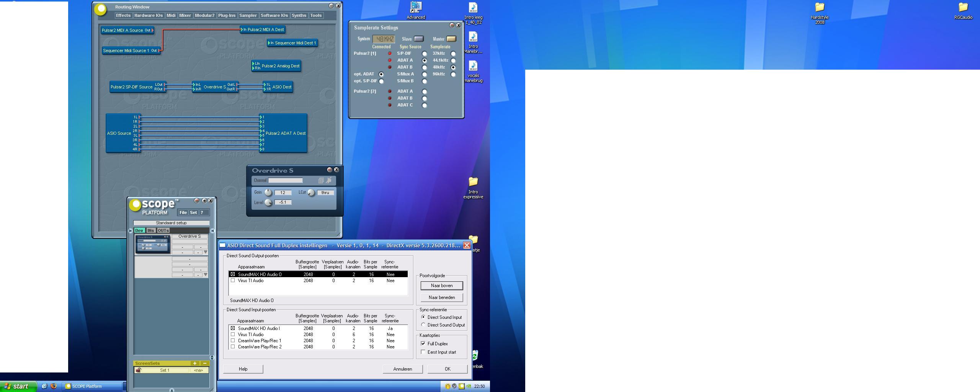Collapse the device panel with left arrow
Screen dimensions: 980x392
[212, 230]
